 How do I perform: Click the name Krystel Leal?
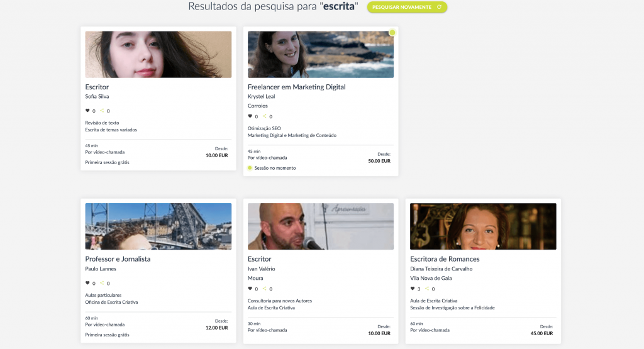[x=261, y=96]
